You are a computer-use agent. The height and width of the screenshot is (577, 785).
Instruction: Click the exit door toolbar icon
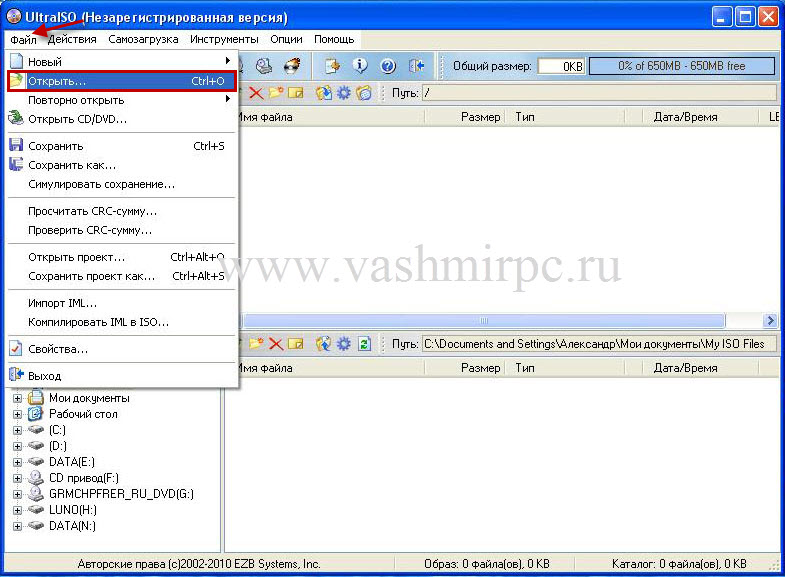417,66
